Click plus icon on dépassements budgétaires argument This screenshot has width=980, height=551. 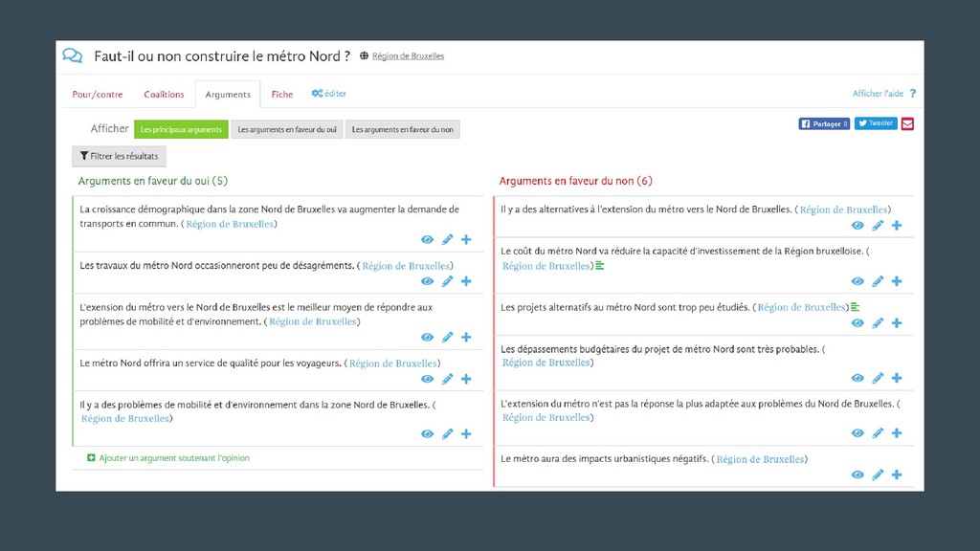(x=897, y=378)
